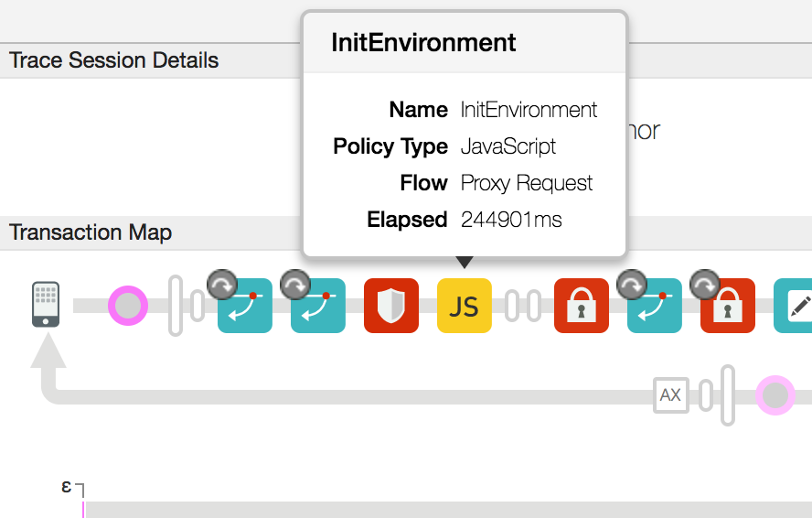The height and width of the screenshot is (518, 812).
Task: Click the skipped-arrow badge on the rightmost lock icon
Action: [x=704, y=285]
